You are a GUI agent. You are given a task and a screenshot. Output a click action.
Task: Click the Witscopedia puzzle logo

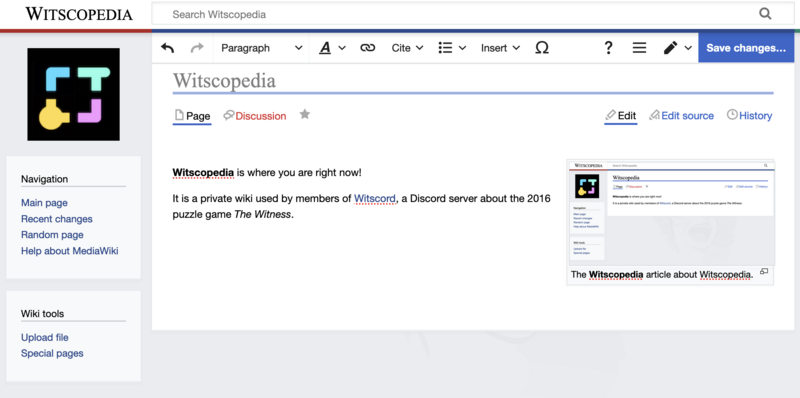tap(73, 94)
